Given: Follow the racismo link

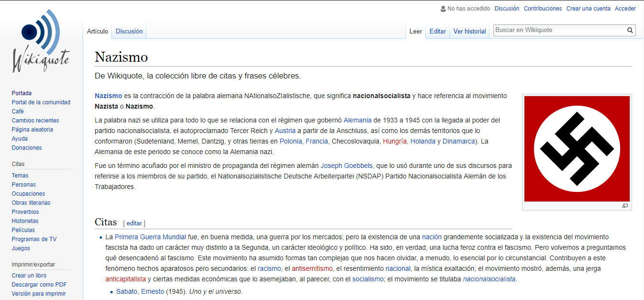Looking at the screenshot, I should click(x=269, y=268).
